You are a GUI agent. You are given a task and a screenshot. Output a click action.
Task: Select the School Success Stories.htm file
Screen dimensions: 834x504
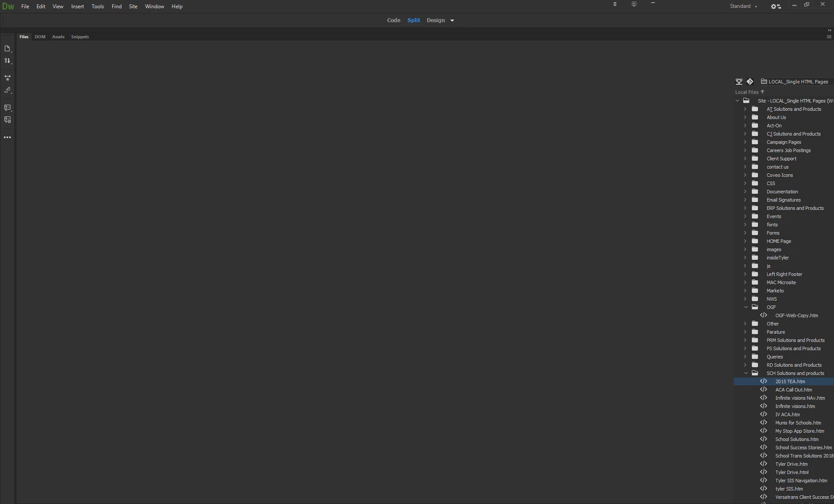pos(803,448)
